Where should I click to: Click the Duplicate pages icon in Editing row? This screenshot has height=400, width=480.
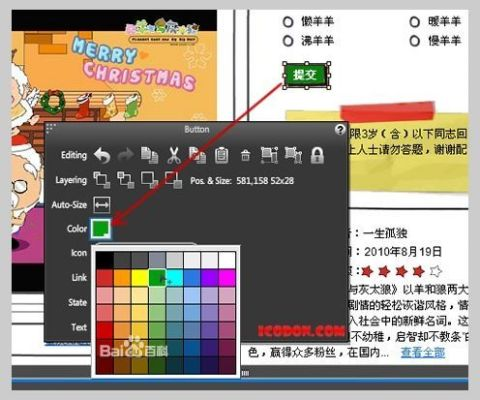(x=149, y=155)
